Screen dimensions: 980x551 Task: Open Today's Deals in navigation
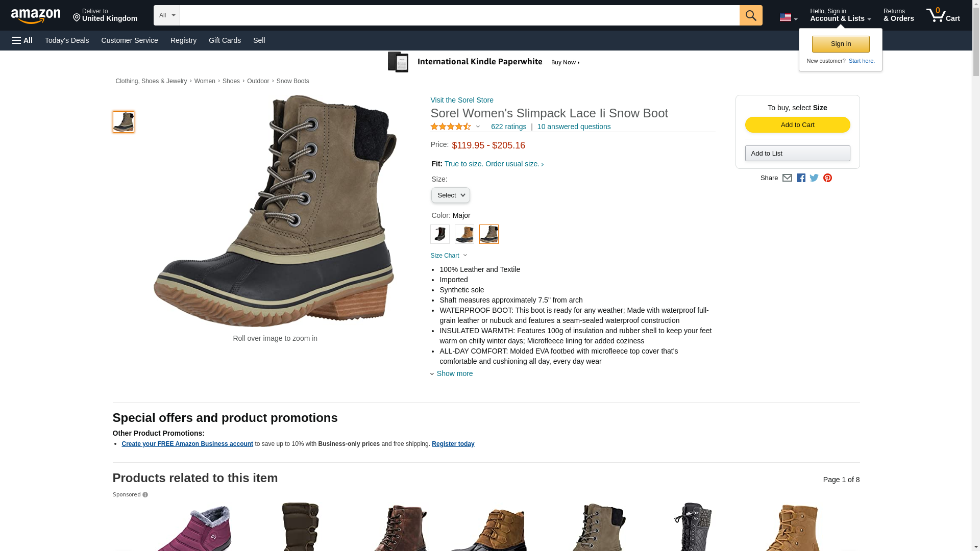67,40
